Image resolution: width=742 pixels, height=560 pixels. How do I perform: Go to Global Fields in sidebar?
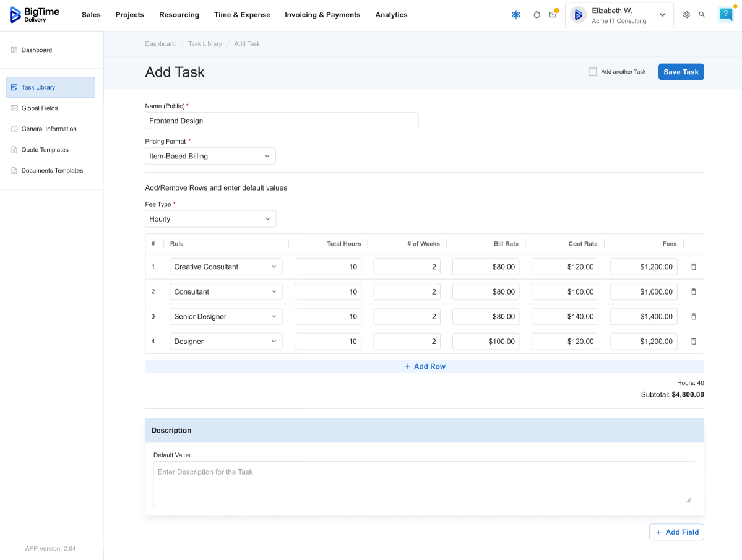pyautogui.click(x=40, y=108)
